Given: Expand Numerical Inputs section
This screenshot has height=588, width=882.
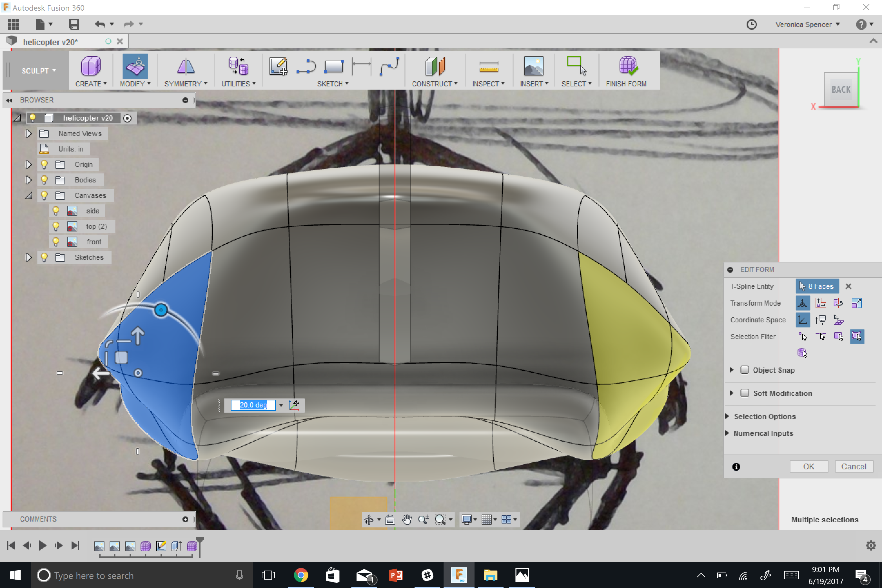Looking at the screenshot, I should [x=727, y=433].
